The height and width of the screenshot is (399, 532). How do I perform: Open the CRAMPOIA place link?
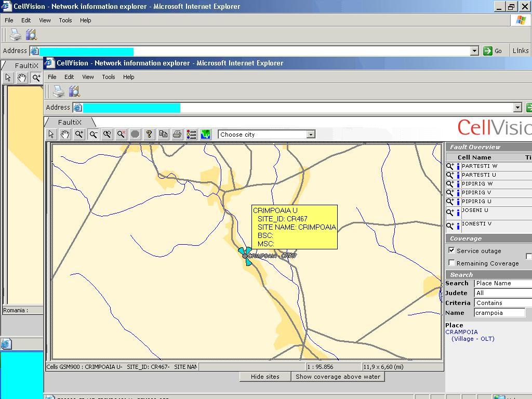coord(461,332)
